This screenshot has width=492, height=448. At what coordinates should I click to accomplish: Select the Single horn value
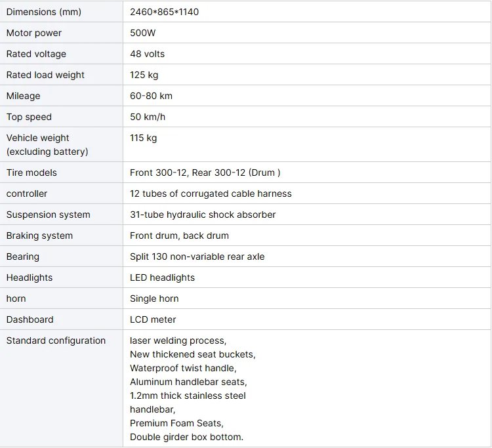point(154,298)
